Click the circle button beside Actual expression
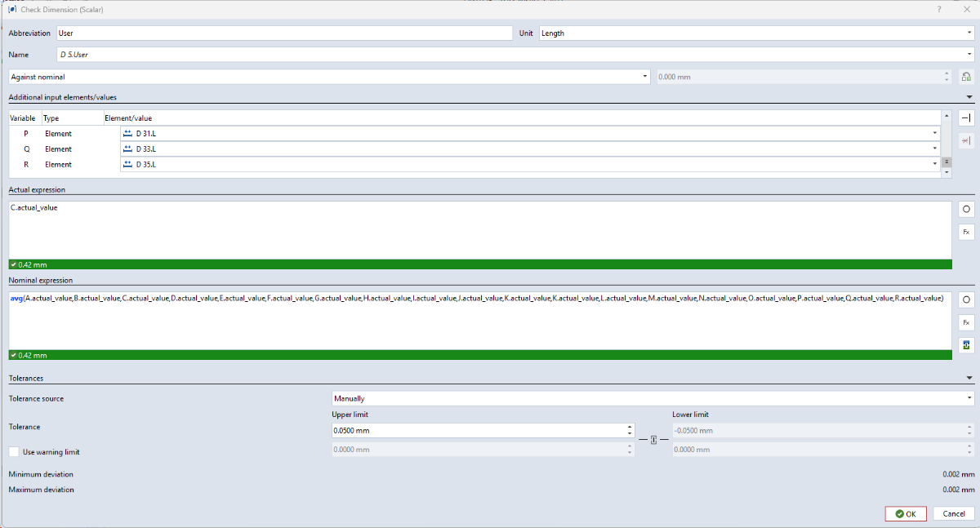Screen dimensions: 980x528 click(966, 210)
